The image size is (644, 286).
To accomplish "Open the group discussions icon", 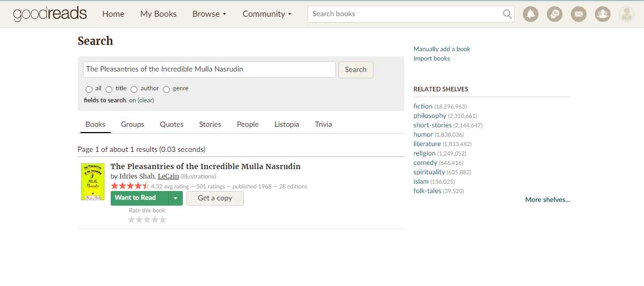I will click(x=555, y=14).
